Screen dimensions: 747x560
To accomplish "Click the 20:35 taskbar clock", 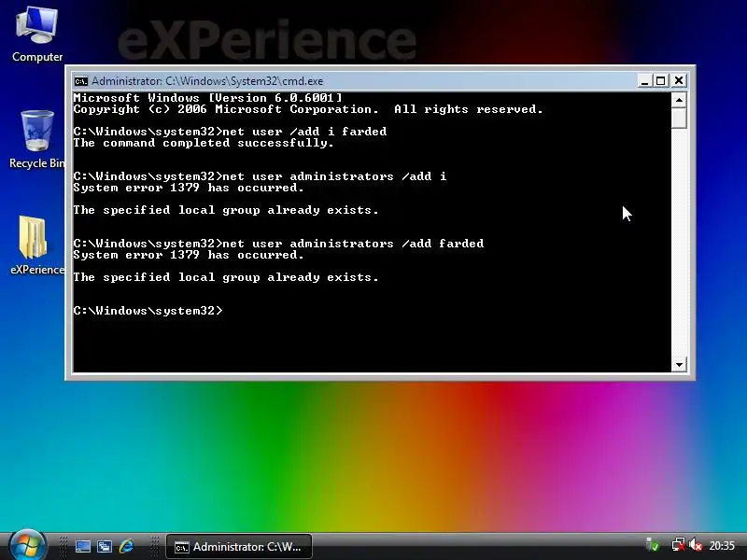I will (722, 545).
